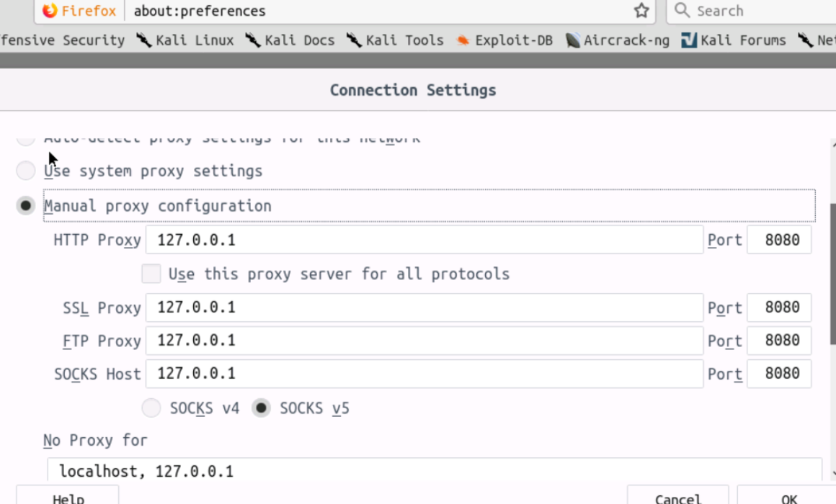The height and width of the screenshot is (504, 836).
Task: Open the Kali Forums bookmark
Action: (734, 40)
